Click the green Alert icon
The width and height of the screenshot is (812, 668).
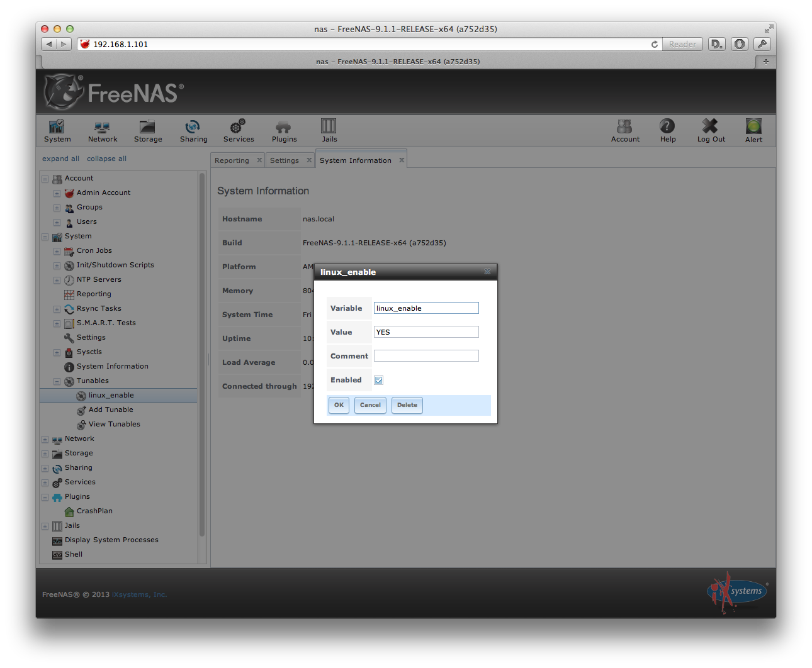pos(753,131)
